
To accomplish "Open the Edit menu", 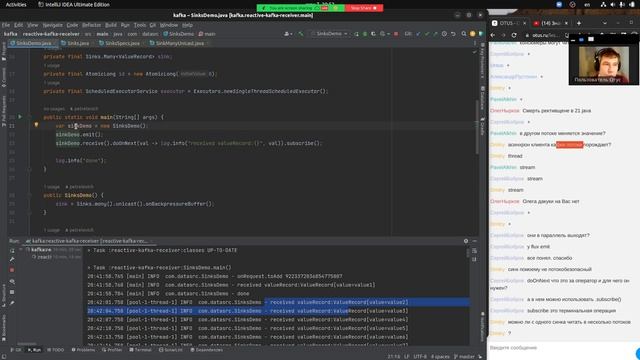I will [x=19, y=25].
